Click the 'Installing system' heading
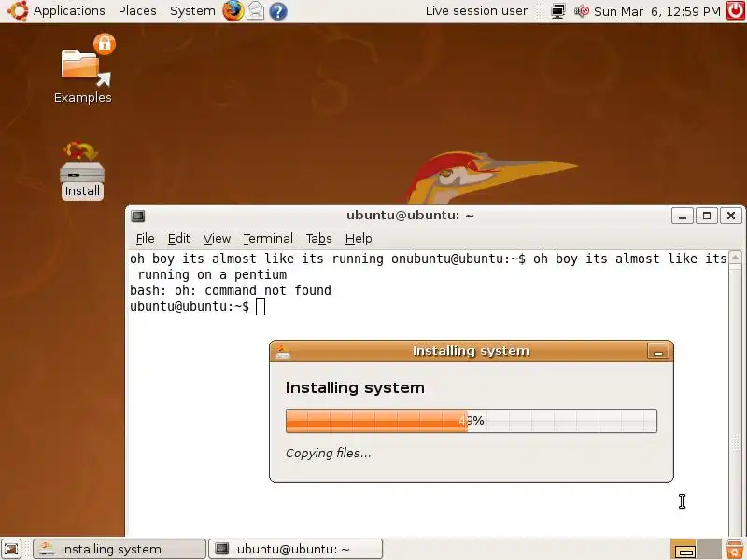747x560 pixels. click(355, 387)
